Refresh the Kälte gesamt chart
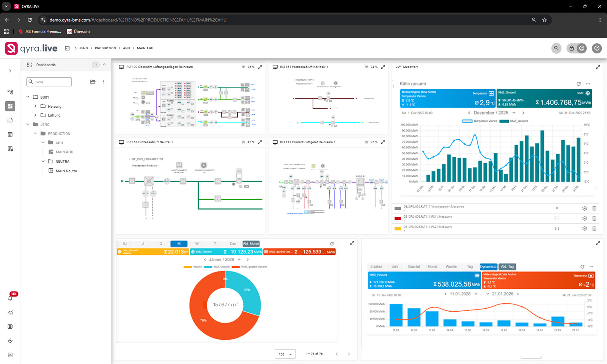 tap(579, 84)
